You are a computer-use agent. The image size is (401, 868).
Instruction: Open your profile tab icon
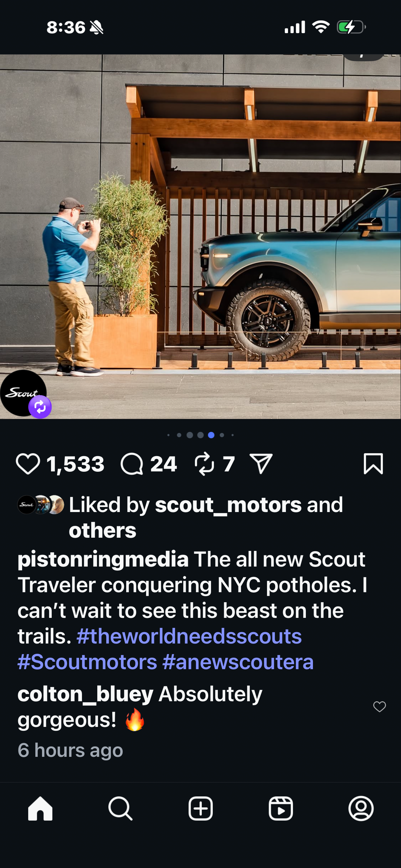(361, 808)
